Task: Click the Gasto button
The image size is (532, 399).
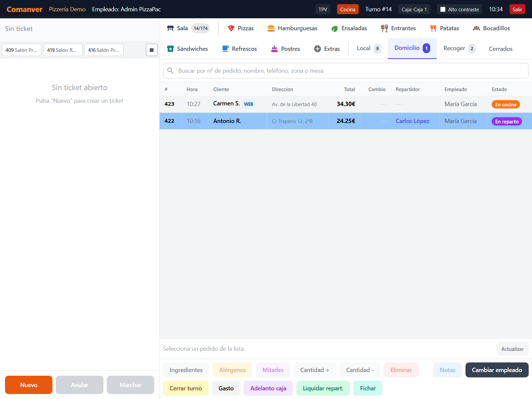Action: coord(226,388)
